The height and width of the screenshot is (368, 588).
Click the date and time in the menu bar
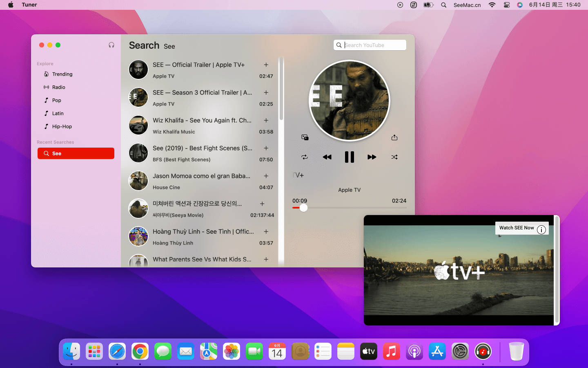(555, 5)
